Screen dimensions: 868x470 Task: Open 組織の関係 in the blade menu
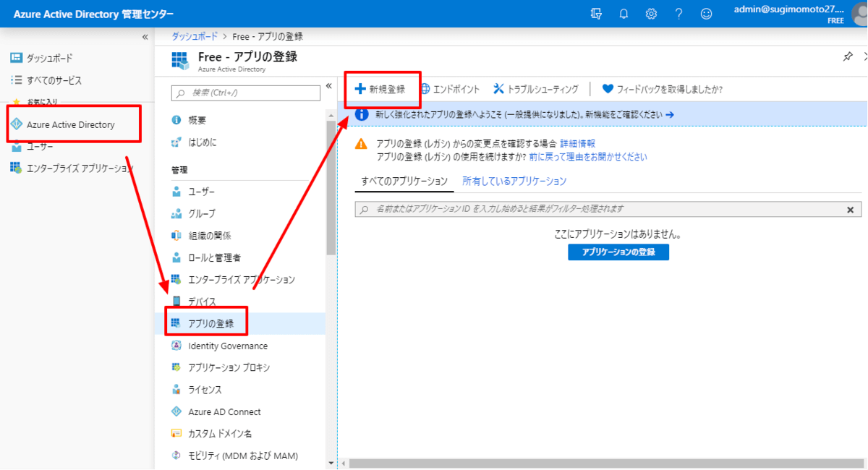coord(209,236)
